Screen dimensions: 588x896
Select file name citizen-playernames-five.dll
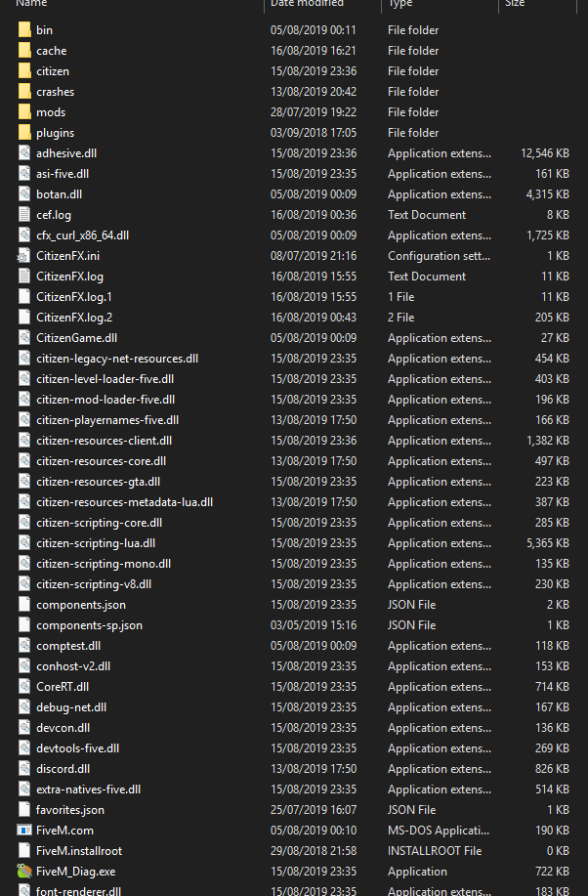pos(107,420)
